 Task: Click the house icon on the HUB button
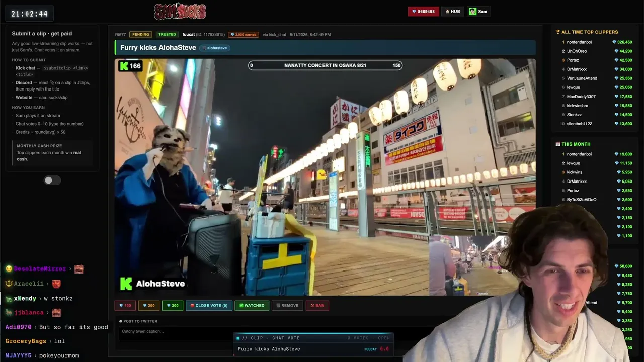pyautogui.click(x=447, y=11)
